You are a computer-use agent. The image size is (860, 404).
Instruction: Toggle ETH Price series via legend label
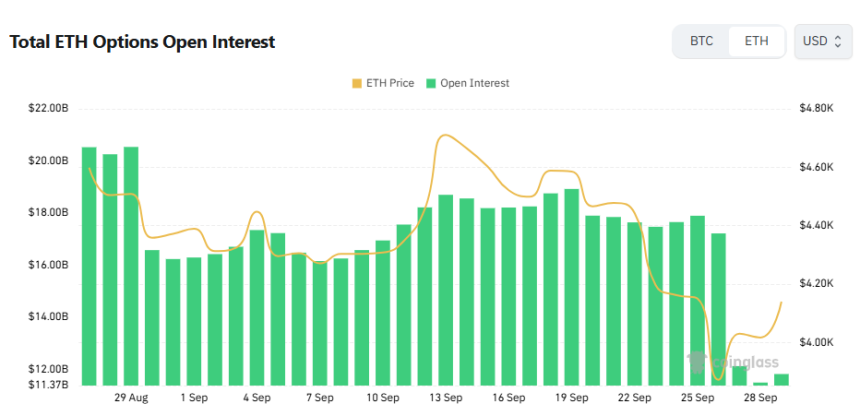[391, 83]
